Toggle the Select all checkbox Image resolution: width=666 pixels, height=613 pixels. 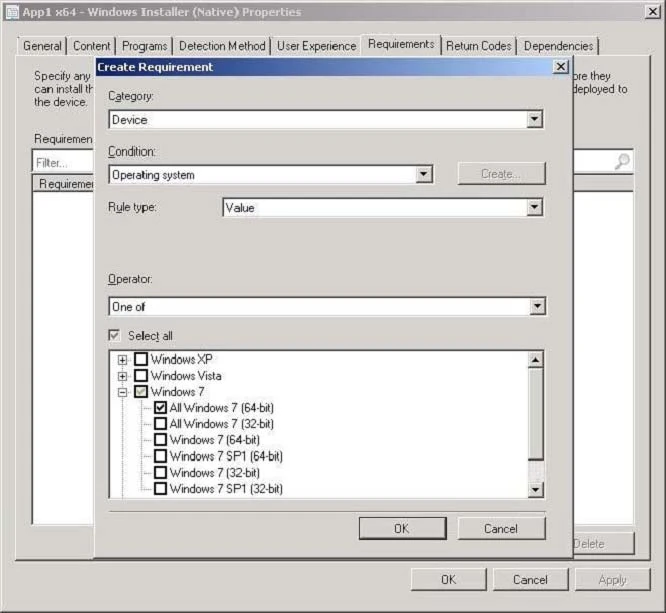click(x=115, y=336)
